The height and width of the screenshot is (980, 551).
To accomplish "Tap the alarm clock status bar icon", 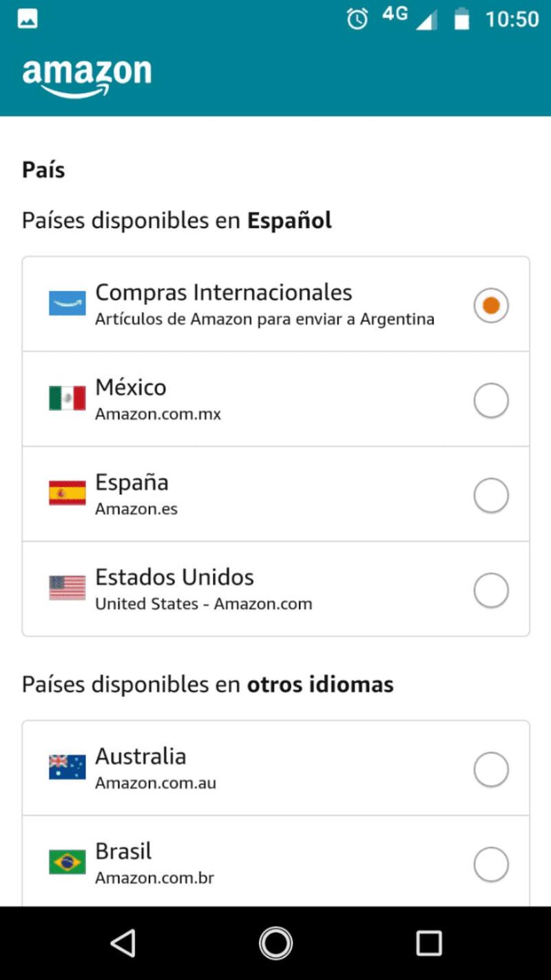I will point(357,19).
